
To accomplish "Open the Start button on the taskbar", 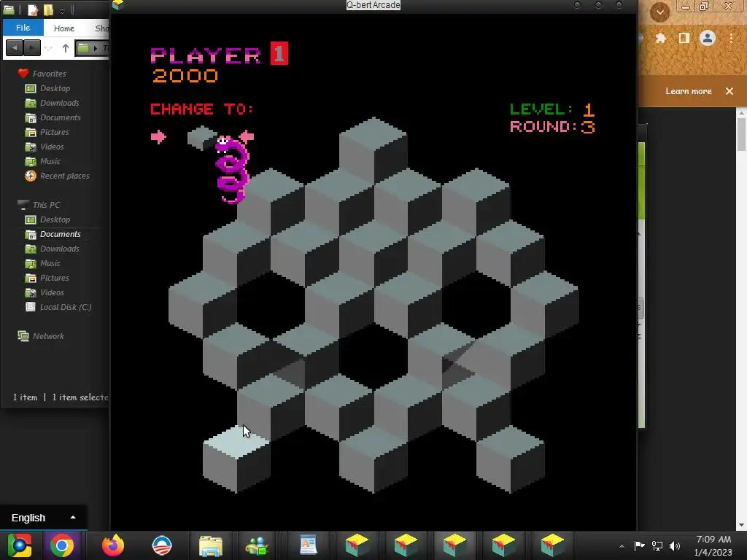I will (x=19, y=545).
